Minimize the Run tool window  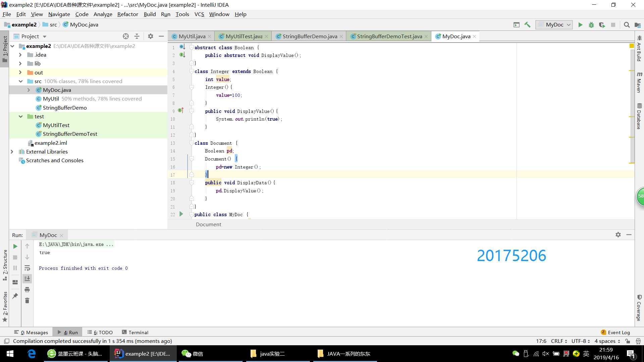(x=629, y=235)
